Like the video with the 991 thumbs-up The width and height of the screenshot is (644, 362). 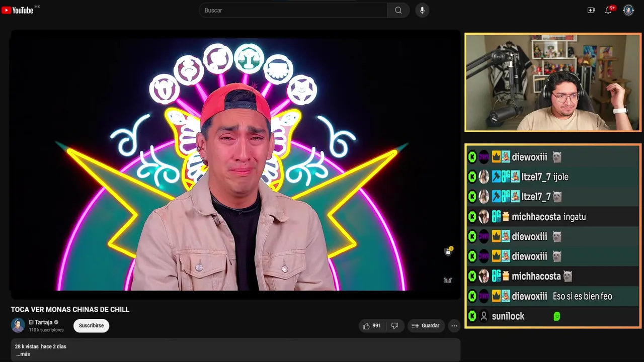[x=372, y=326]
